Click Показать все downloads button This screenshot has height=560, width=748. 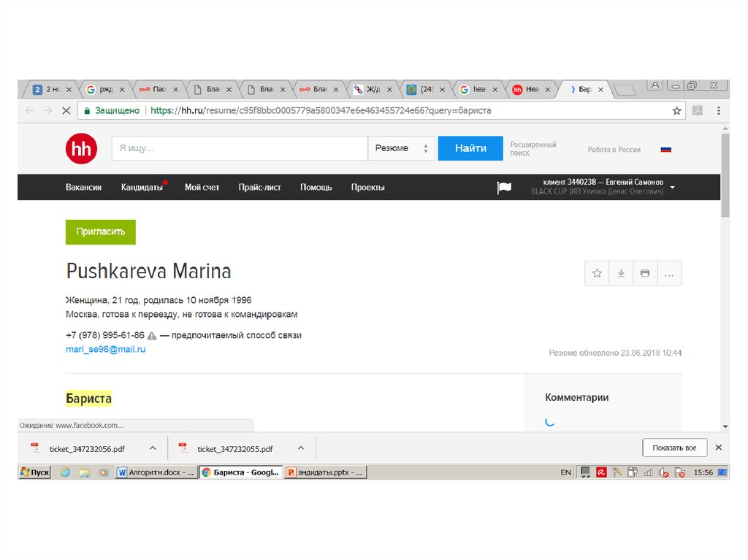(x=674, y=448)
